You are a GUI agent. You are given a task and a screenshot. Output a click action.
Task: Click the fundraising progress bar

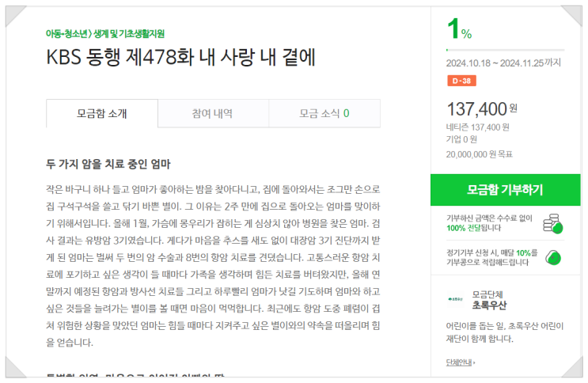pyautogui.click(x=505, y=49)
